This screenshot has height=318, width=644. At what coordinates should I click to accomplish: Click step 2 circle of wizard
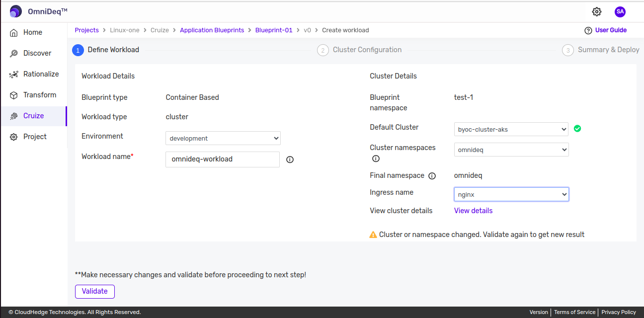323,50
